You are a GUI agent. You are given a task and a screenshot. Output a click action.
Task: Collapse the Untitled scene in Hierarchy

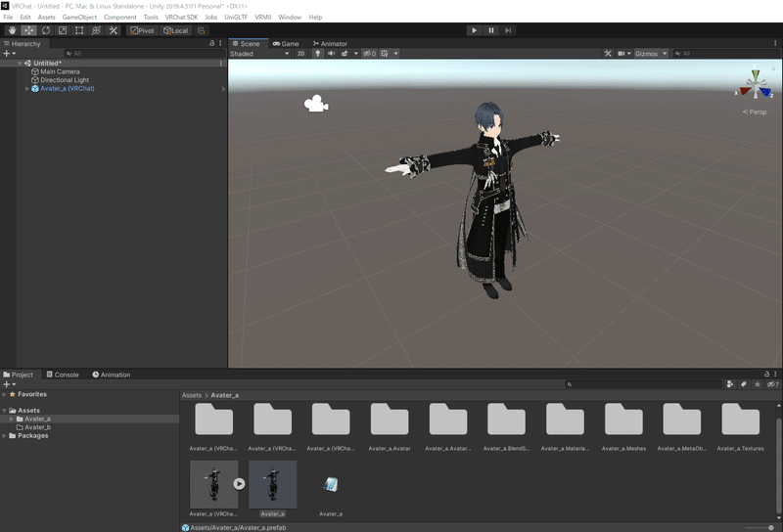coord(20,64)
